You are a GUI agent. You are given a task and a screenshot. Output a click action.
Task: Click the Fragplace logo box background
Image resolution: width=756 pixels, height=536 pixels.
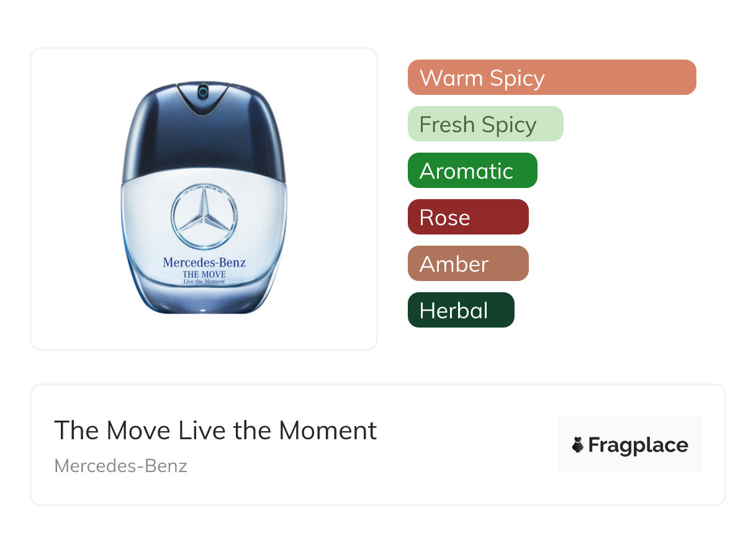(x=629, y=428)
